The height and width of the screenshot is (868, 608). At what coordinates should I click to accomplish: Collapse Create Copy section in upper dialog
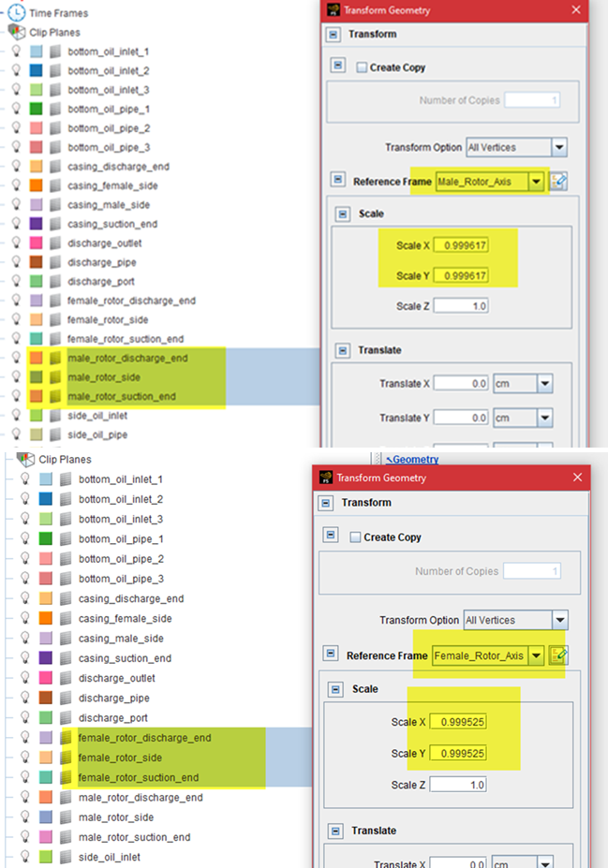(338, 66)
